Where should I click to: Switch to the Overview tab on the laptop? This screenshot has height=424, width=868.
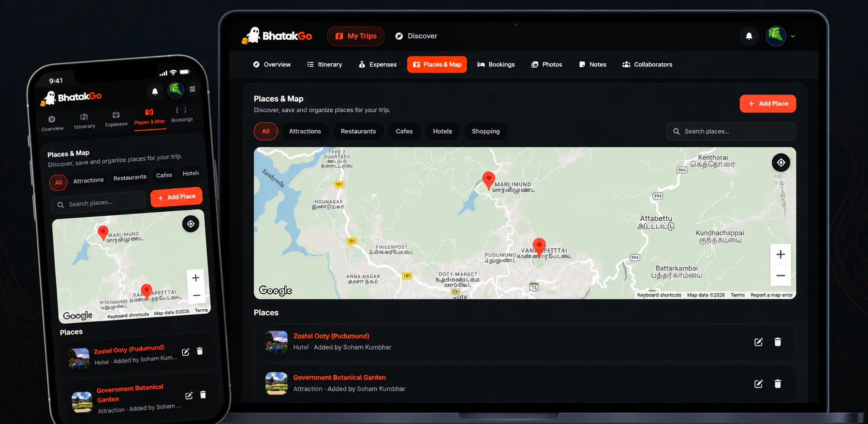tap(272, 64)
